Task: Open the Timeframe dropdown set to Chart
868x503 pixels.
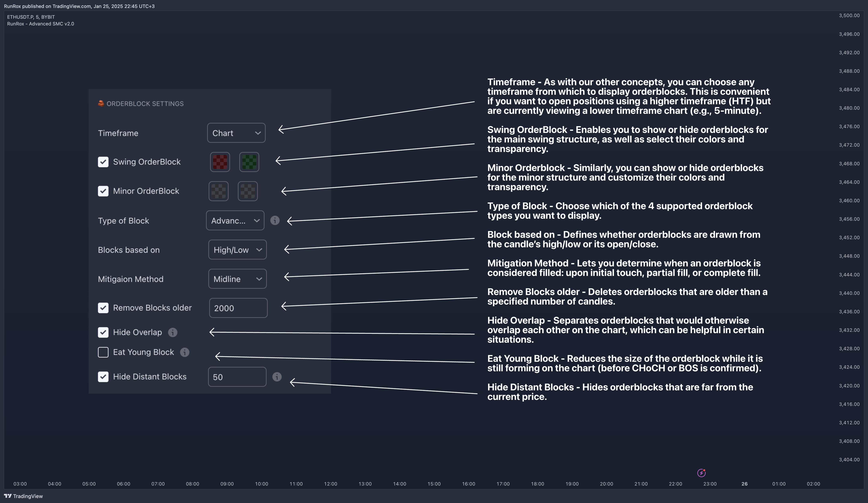Action: 236,133
